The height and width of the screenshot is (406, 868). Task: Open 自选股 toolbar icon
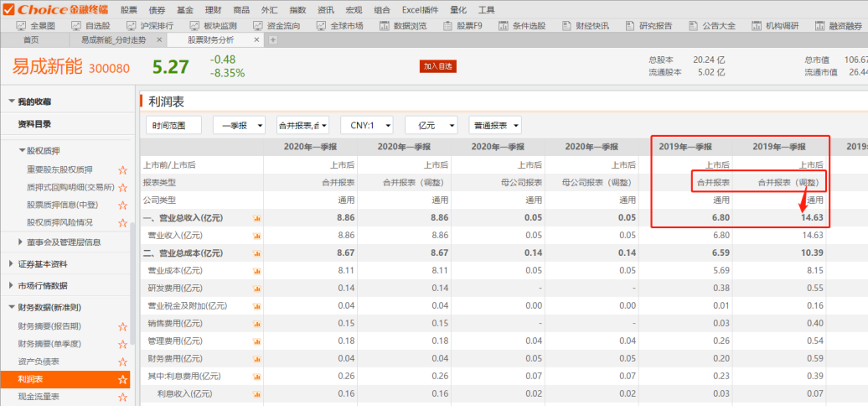tap(76, 25)
